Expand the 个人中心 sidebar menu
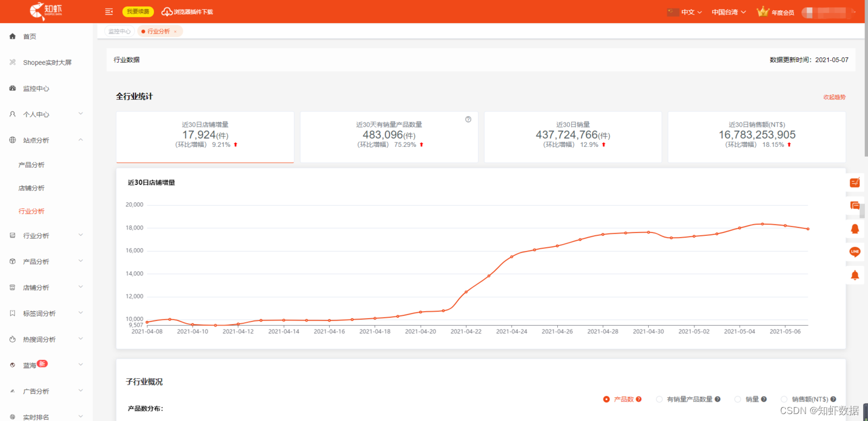Viewport: 868px width, 421px height. point(80,114)
